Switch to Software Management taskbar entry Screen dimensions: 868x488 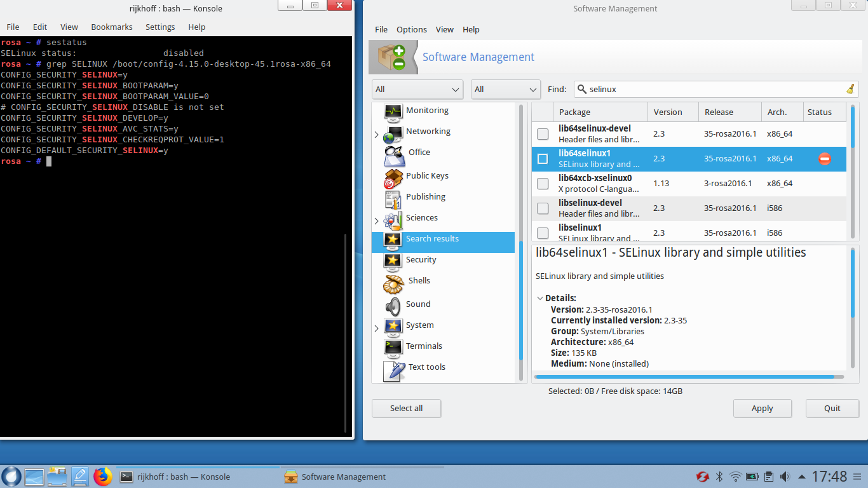(362, 477)
